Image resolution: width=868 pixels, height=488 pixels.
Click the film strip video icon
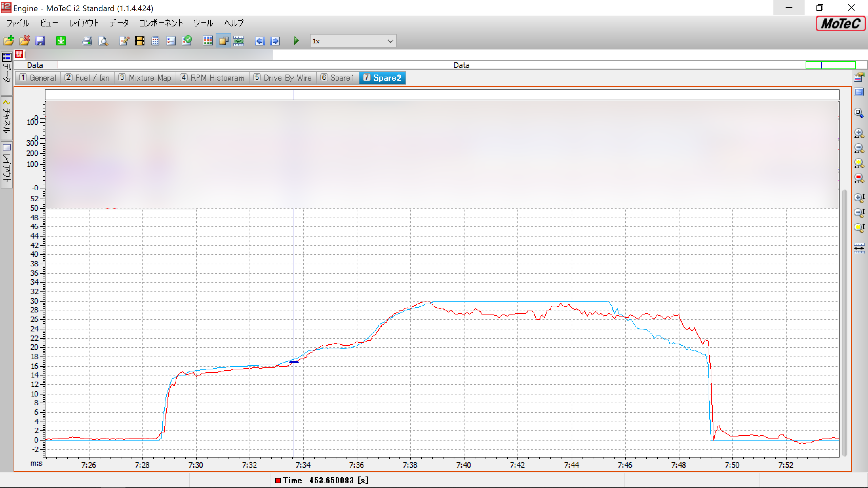pyautogui.click(x=140, y=41)
